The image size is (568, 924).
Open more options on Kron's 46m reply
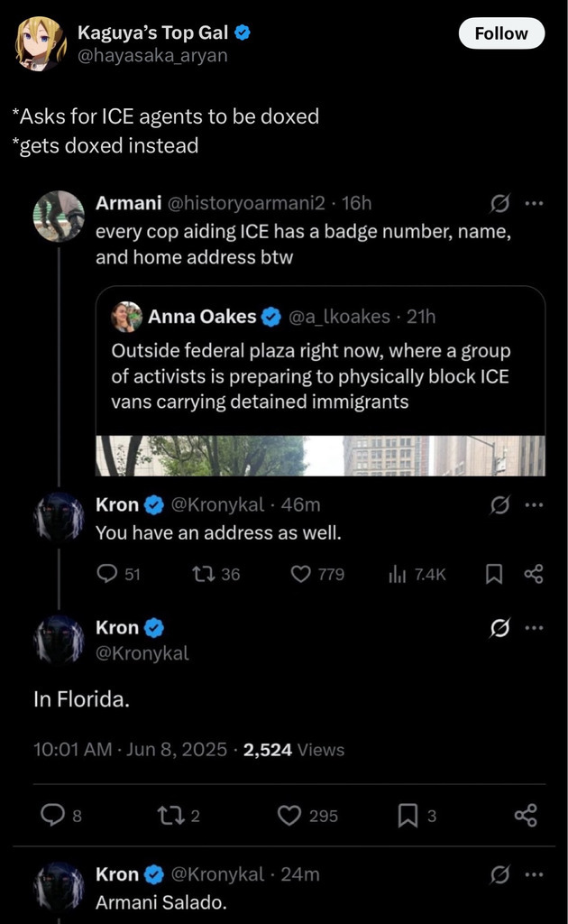pos(535,505)
